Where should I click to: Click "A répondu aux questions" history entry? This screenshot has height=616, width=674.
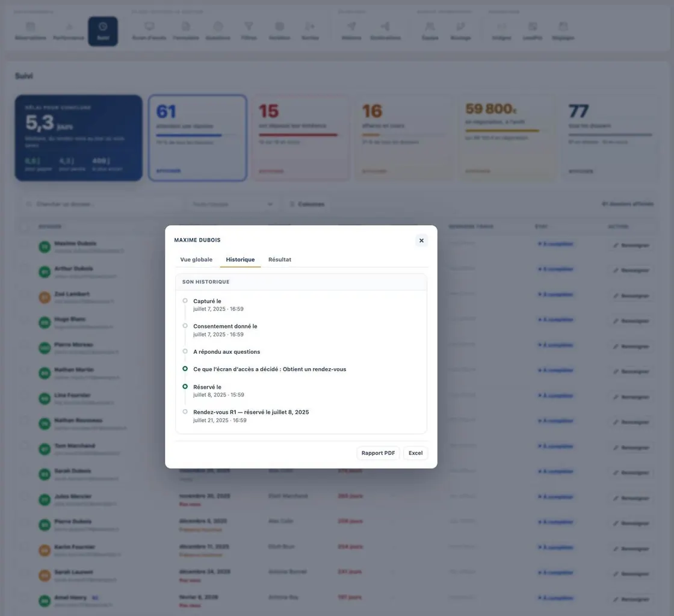click(x=226, y=352)
